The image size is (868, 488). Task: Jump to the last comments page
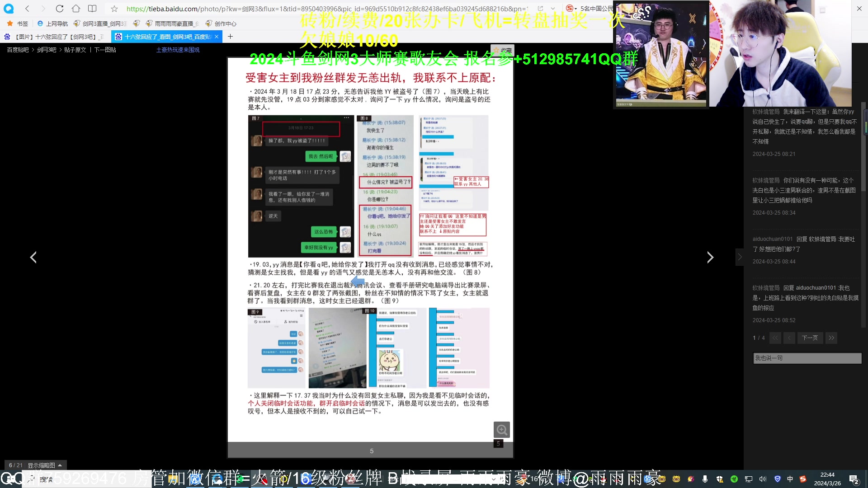[831, 338]
